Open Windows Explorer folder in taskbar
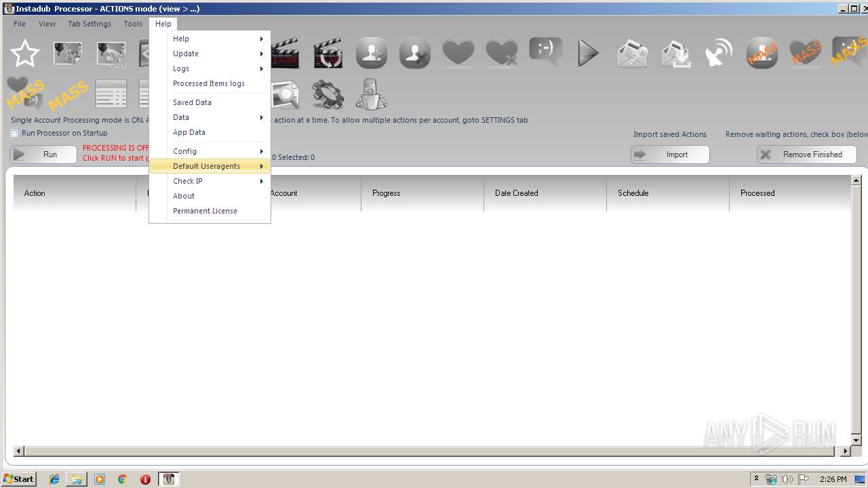 (x=77, y=479)
